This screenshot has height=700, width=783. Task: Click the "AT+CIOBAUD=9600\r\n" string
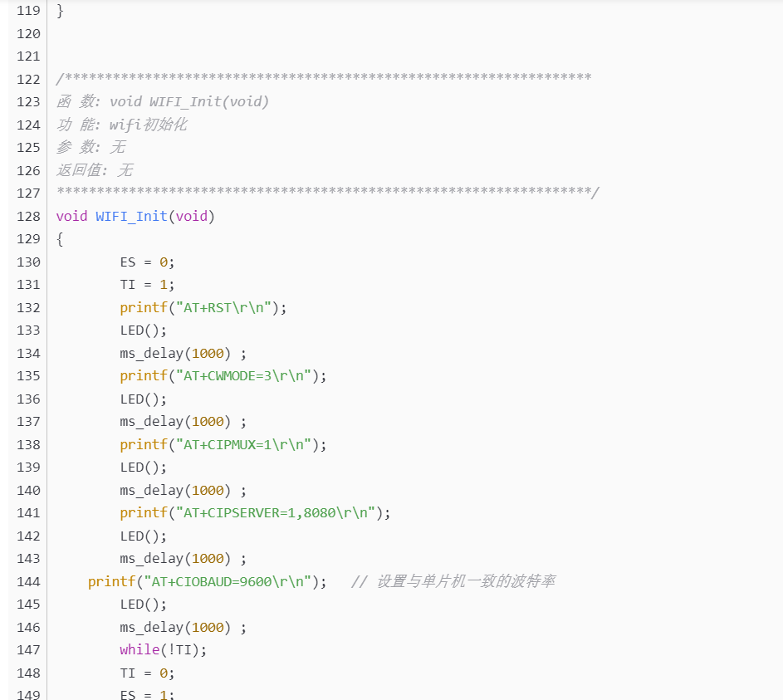[228, 581]
